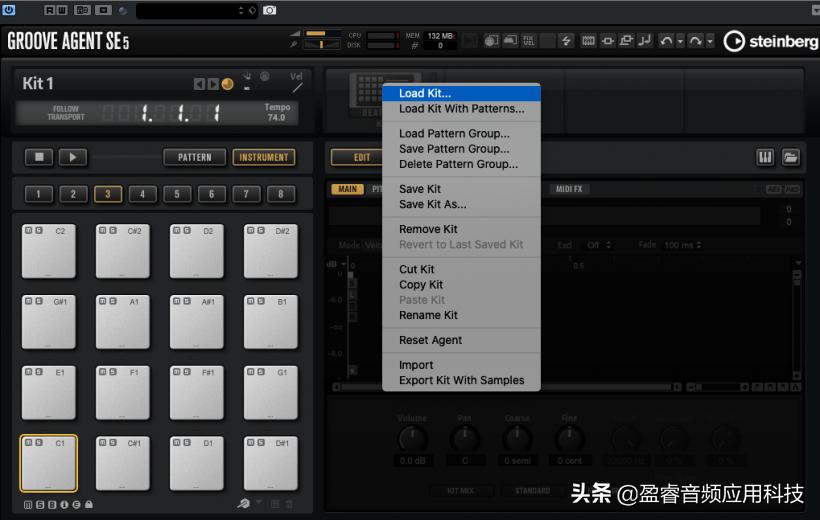
Task: Trigger the selected C1 pad
Action: pyautogui.click(x=49, y=464)
